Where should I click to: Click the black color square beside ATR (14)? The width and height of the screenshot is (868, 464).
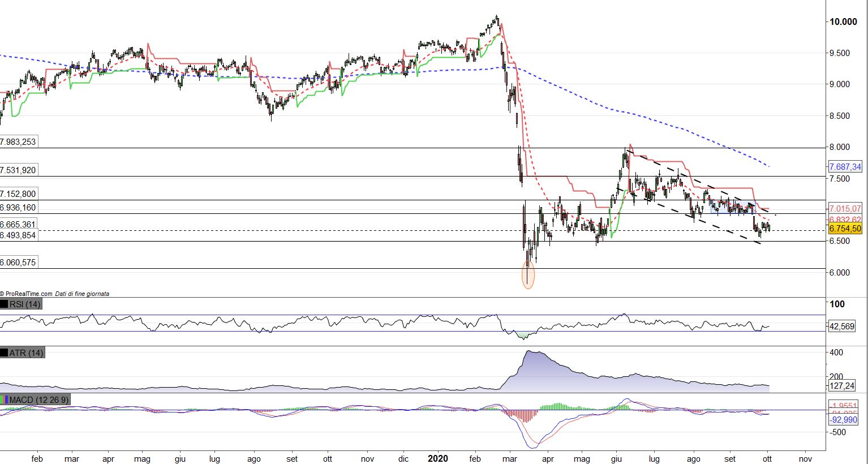[4, 353]
